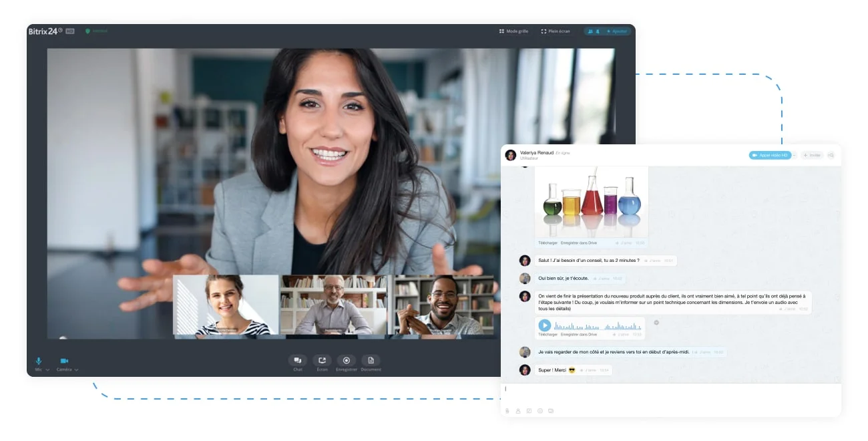868x441 pixels.
Task: Mute the microphone in the video call
Action: click(x=39, y=361)
